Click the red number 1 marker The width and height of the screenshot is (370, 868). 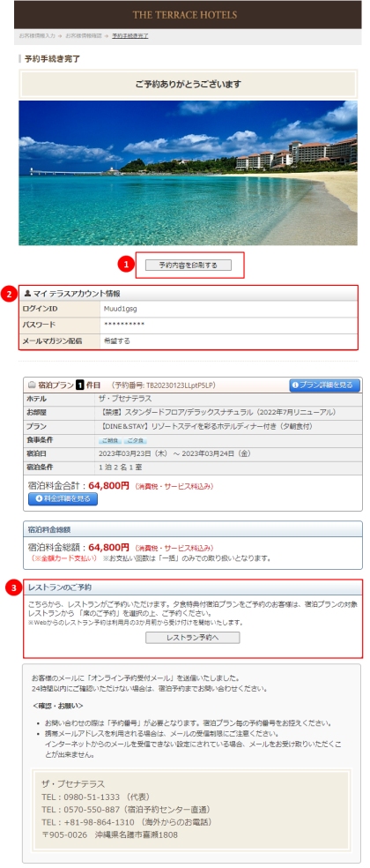pos(126,266)
